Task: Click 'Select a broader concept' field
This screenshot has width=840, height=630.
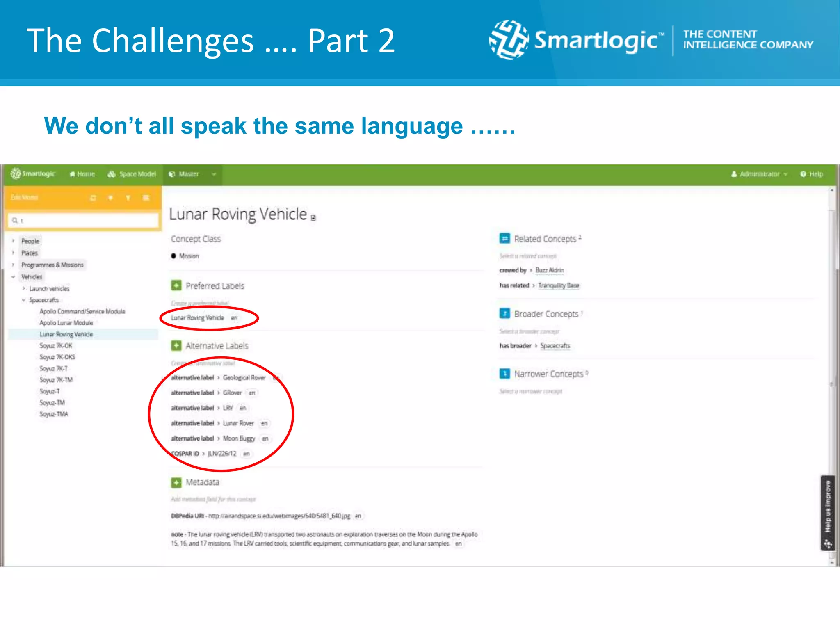Action: click(x=529, y=331)
